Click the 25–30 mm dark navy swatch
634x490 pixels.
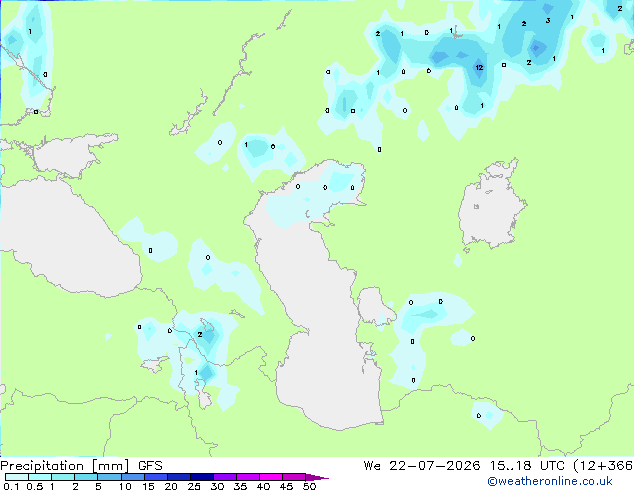pyautogui.click(x=201, y=477)
